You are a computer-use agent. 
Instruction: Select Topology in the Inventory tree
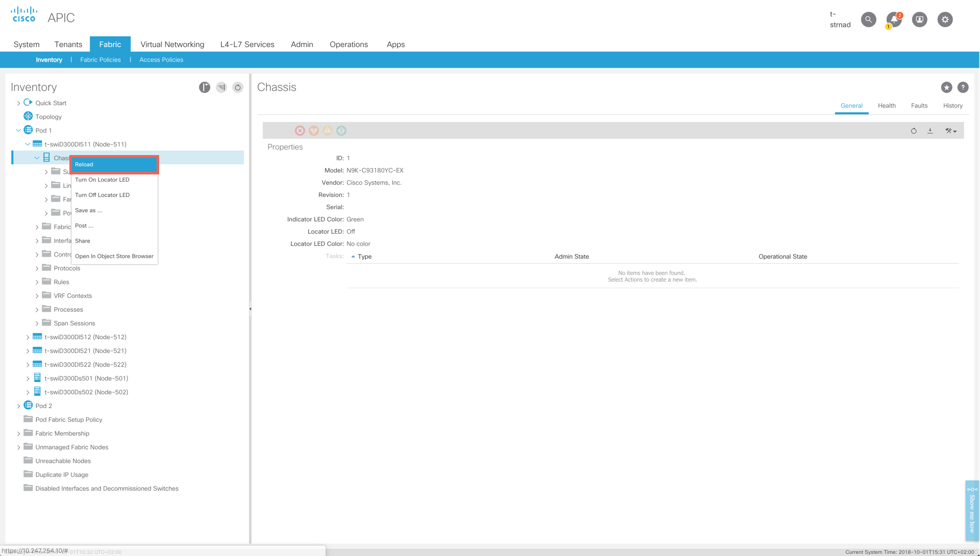click(48, 117)
